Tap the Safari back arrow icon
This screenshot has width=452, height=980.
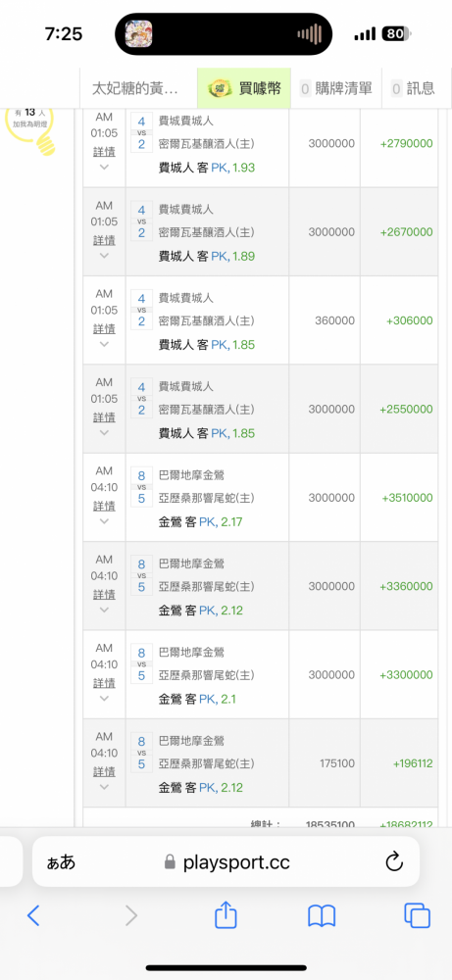click(x=33, y=915)
